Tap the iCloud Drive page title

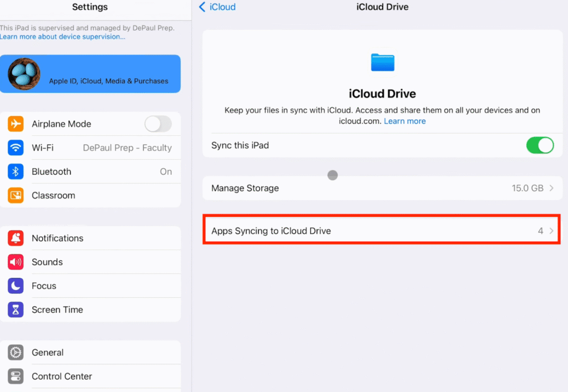pyautogui.click(x=382, y=7)
